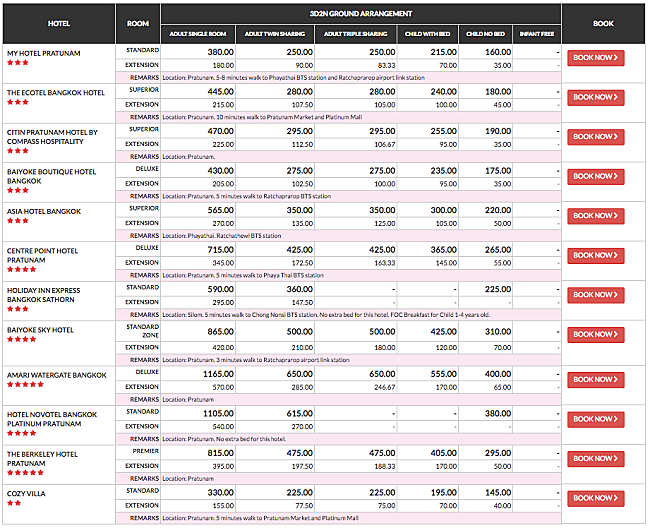Image resolution: width=650 pixels, height=528 pixels.
Task: Click the Pratunam Market remark for Cozy Villa
Action: point(260,518)
